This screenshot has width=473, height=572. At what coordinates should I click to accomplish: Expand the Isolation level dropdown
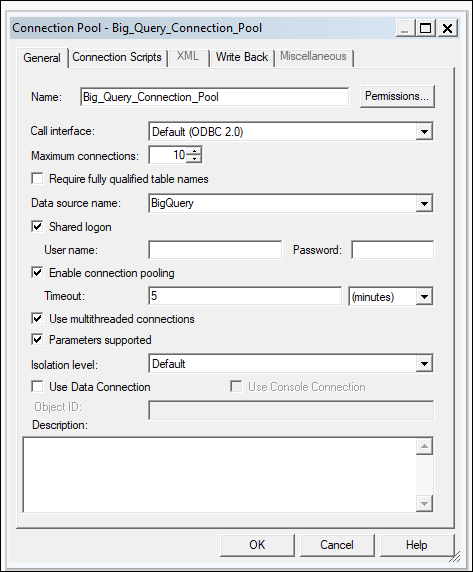point(424,364)
